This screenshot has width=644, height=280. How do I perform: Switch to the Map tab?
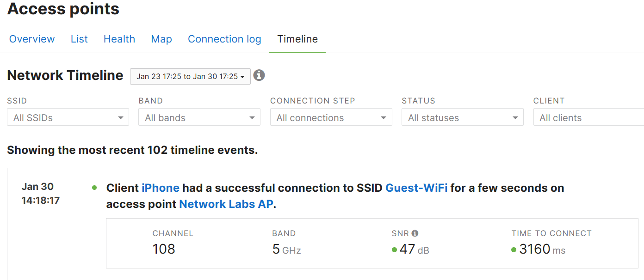[161, 39]
